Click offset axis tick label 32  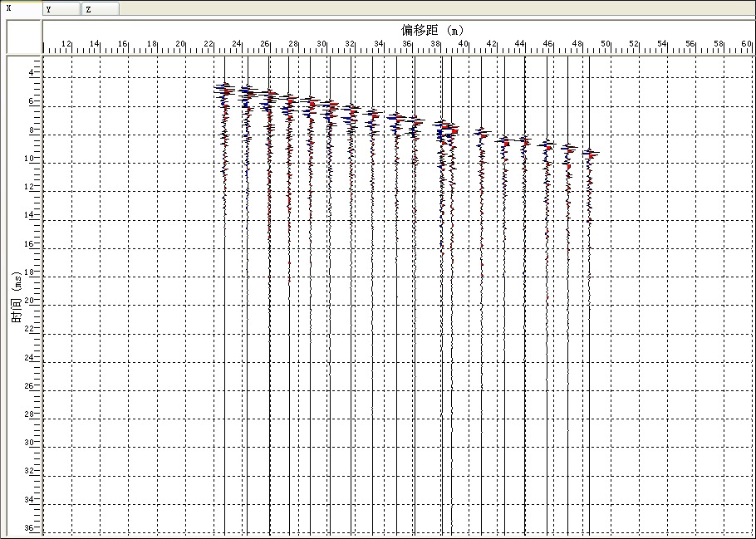pyautogui.click(x=350, y=44)
